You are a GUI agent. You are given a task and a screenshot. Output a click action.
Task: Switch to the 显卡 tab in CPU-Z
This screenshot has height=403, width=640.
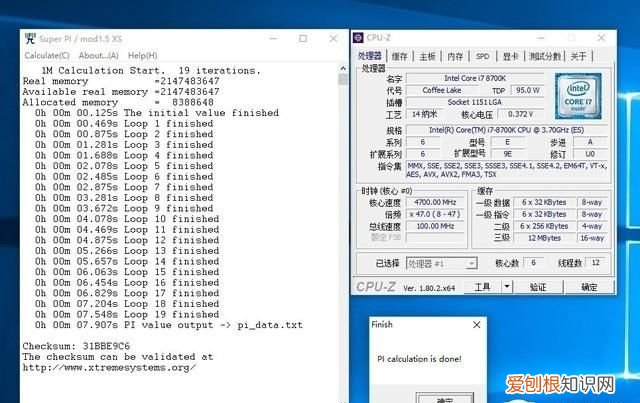(x=510, y=56)
